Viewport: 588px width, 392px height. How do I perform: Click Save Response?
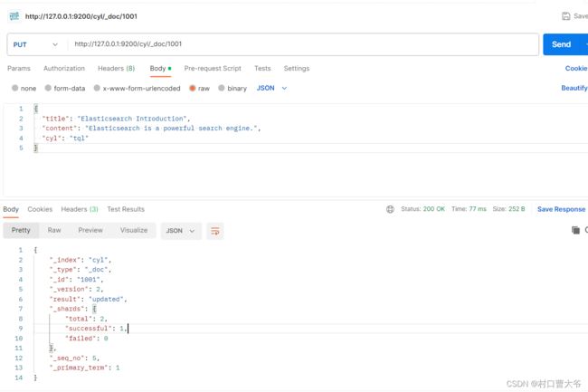pyautogui.click(x=561, y=209)
